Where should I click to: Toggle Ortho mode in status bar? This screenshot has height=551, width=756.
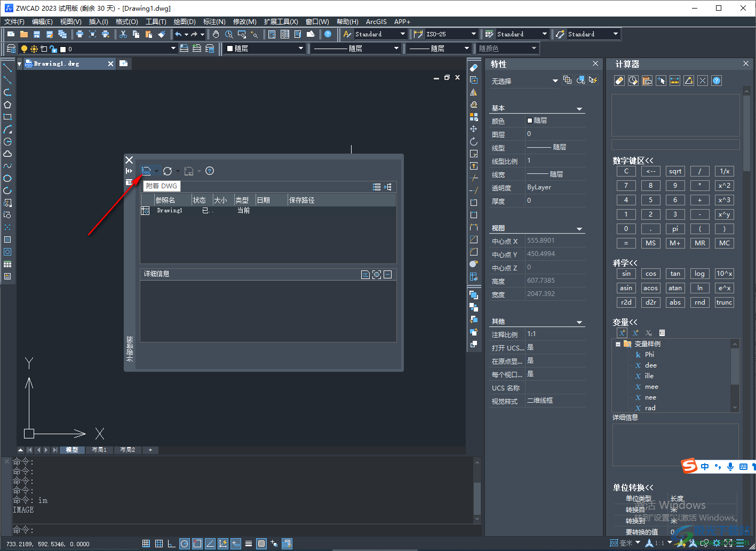[171, 544]
